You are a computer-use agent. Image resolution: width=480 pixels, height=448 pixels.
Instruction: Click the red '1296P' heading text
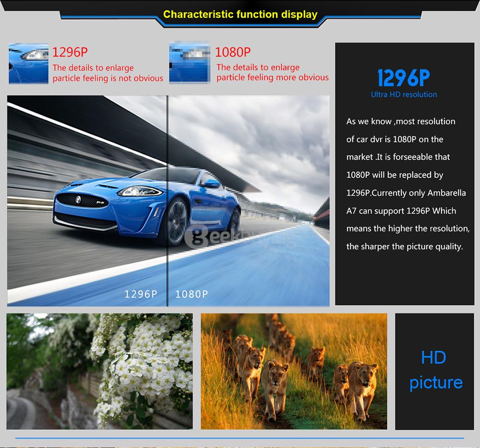[70, 52]
